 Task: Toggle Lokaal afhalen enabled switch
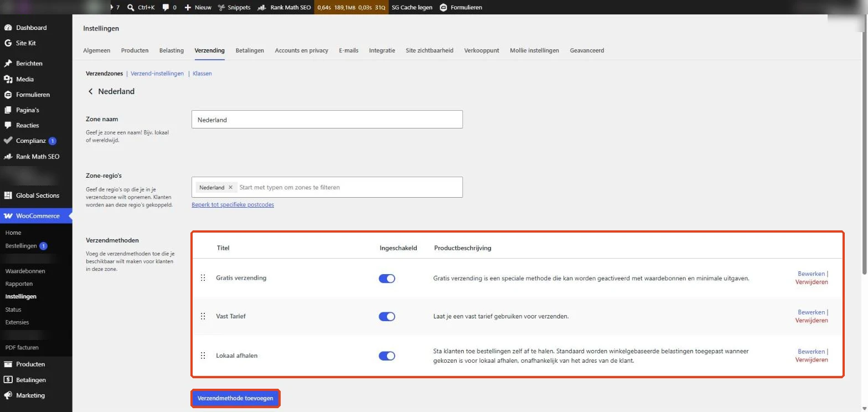[x=387, y=356]
